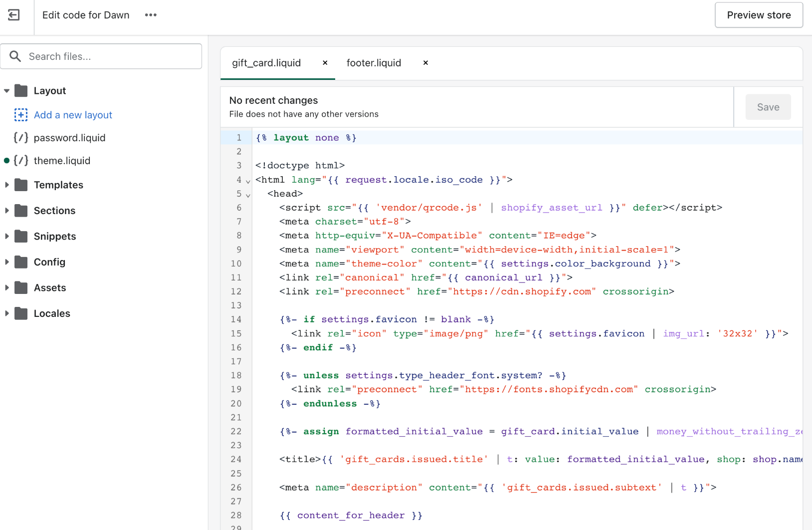The image size is (812, 530).
Task: Click the Add a new layout link
Action: (73, 115)
